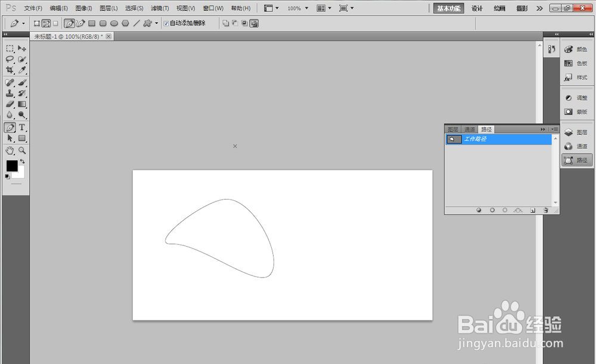Select Exclude overlapping path areas option
This screenshot has width=596, height=364.
click(x=254, y=24)
